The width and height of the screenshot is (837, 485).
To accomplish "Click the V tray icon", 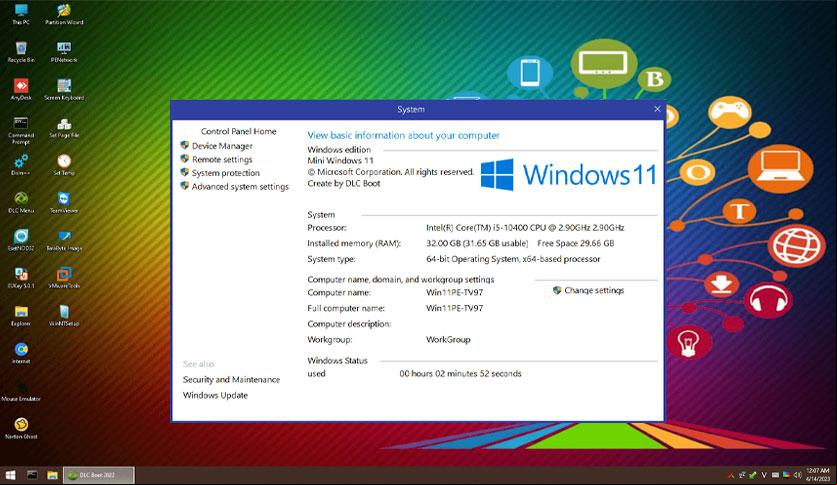I will pos(764,475).
